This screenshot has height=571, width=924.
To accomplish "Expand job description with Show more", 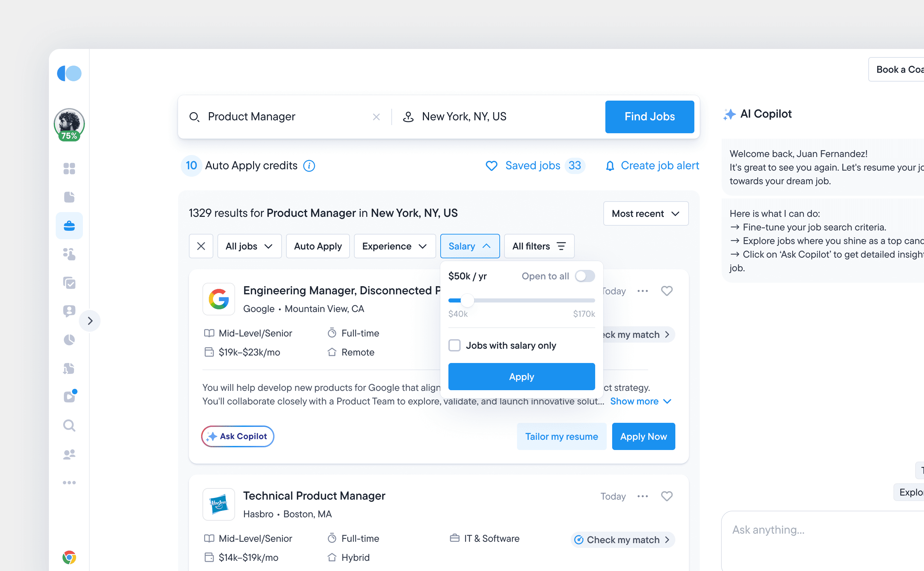I will click(x=641, y=401).
